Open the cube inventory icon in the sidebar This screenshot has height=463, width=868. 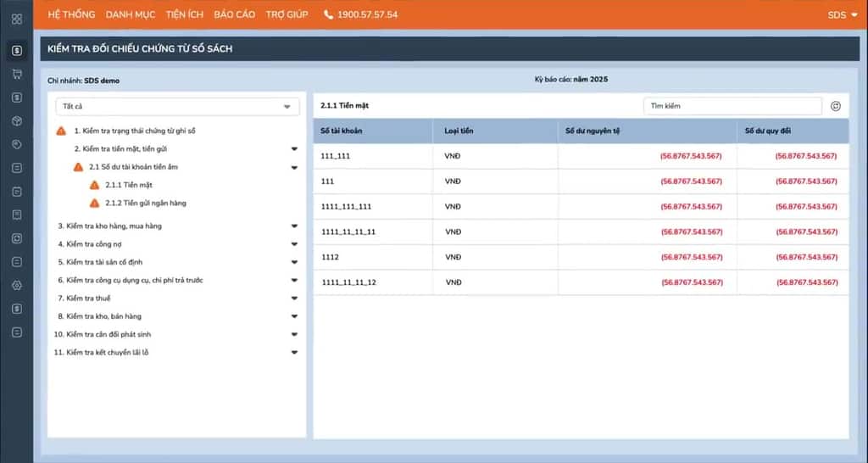pyautogui.click(x=17, y=120)
